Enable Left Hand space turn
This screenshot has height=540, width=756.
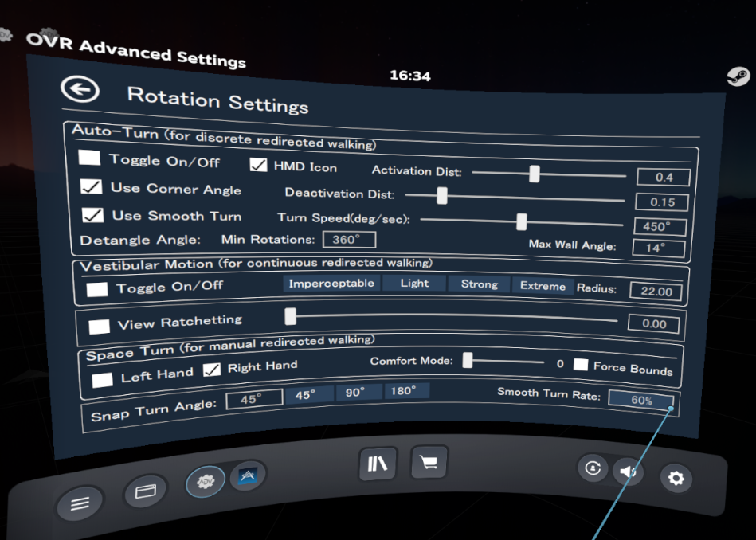[x=102, y=380]
